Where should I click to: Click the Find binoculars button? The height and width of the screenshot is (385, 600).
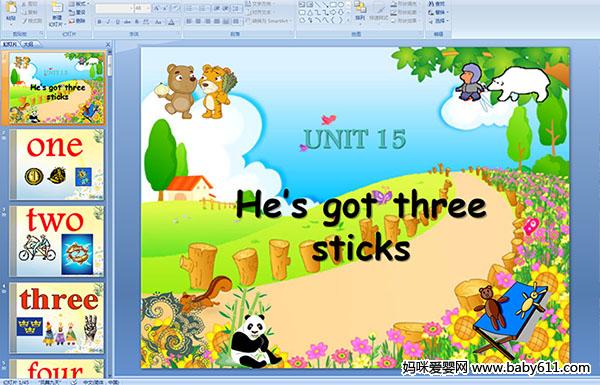(437, 4)
